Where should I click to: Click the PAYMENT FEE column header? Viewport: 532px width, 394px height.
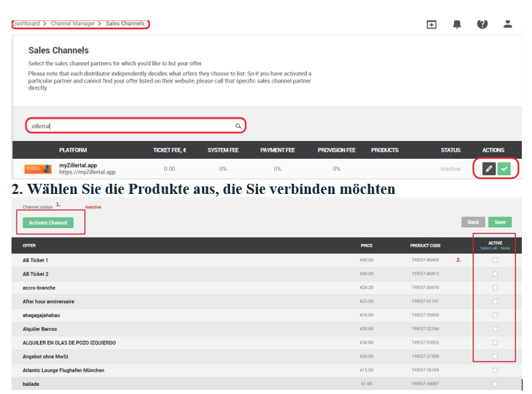tap(277, 150)
